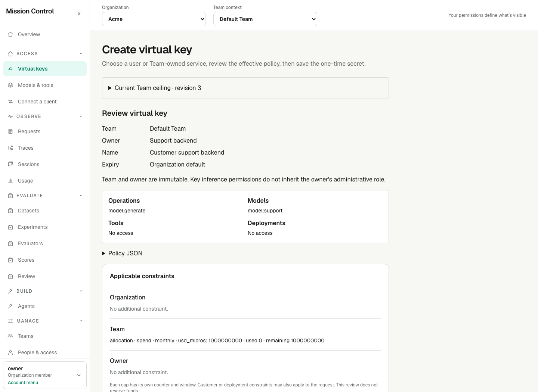Click the Evaluators clipboard icon
Image resolution: width=538 pixels, height=392 pixels.
pyautogui.click(x=10, y=243)
